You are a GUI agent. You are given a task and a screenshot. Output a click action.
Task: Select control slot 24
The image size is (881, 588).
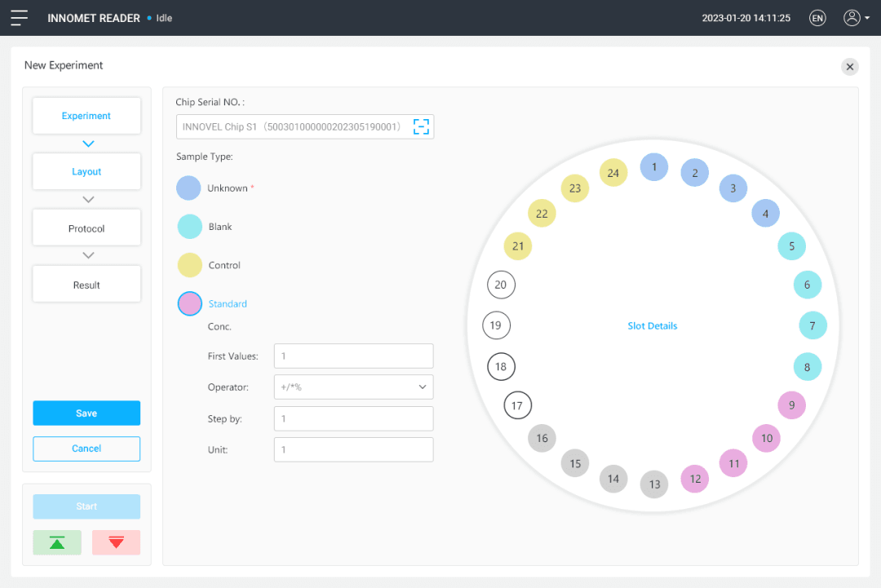click(x=613, y=173)
